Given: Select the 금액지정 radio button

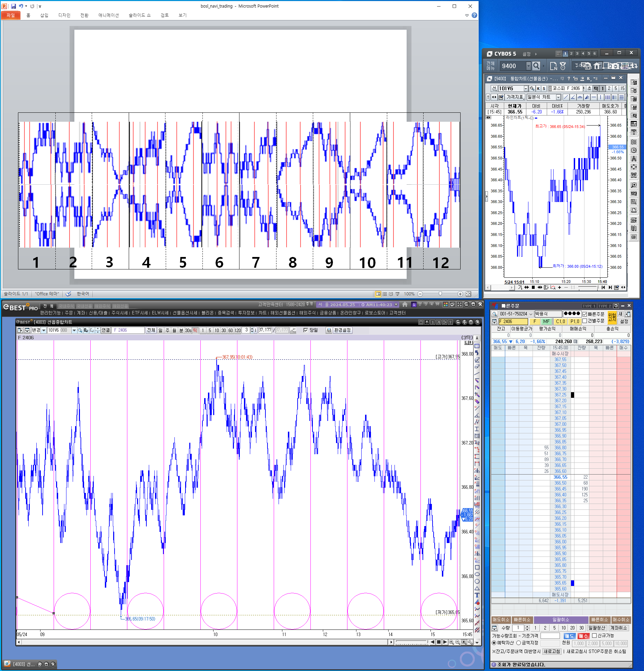Looking at the screenshot, I should pyautogui.click(x=518, y=643).
